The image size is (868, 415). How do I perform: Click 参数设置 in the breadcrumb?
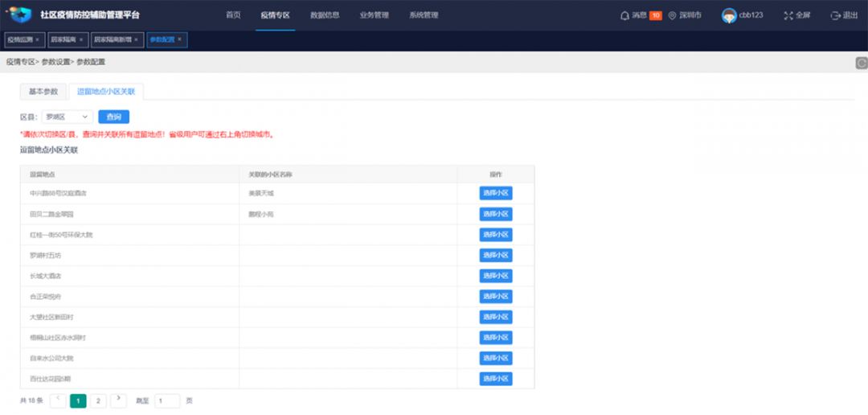56,62
